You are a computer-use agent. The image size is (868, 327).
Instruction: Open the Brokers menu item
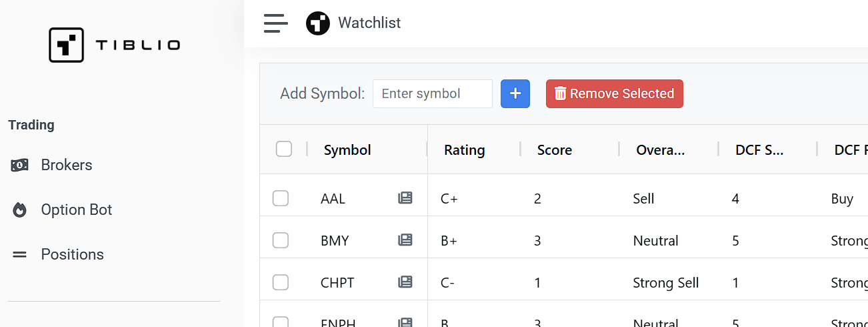[67, 165]
